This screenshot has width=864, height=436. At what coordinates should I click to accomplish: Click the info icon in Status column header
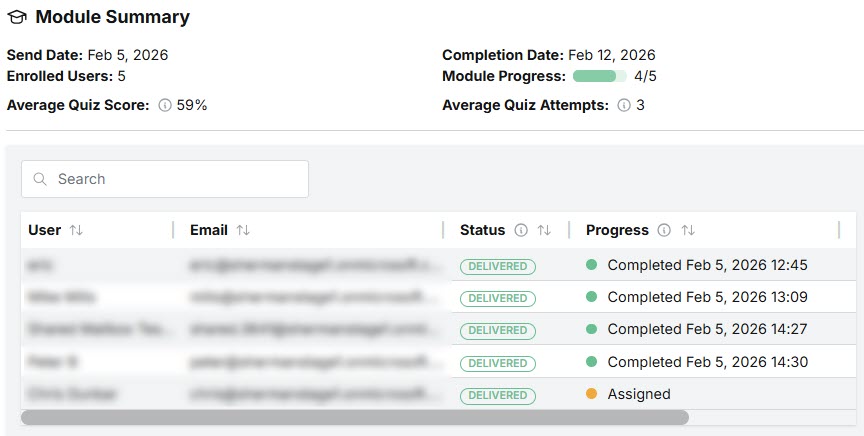(x=521, y=230)
